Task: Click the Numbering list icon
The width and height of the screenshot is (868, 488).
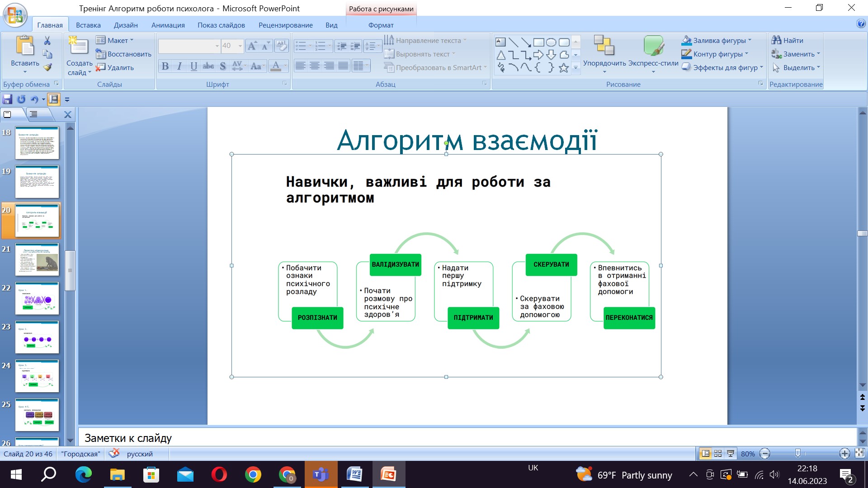Action: (320, 46)
